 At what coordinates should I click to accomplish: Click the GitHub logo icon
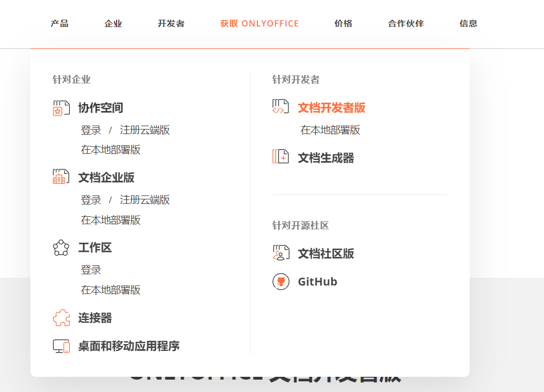click(280, 282)
